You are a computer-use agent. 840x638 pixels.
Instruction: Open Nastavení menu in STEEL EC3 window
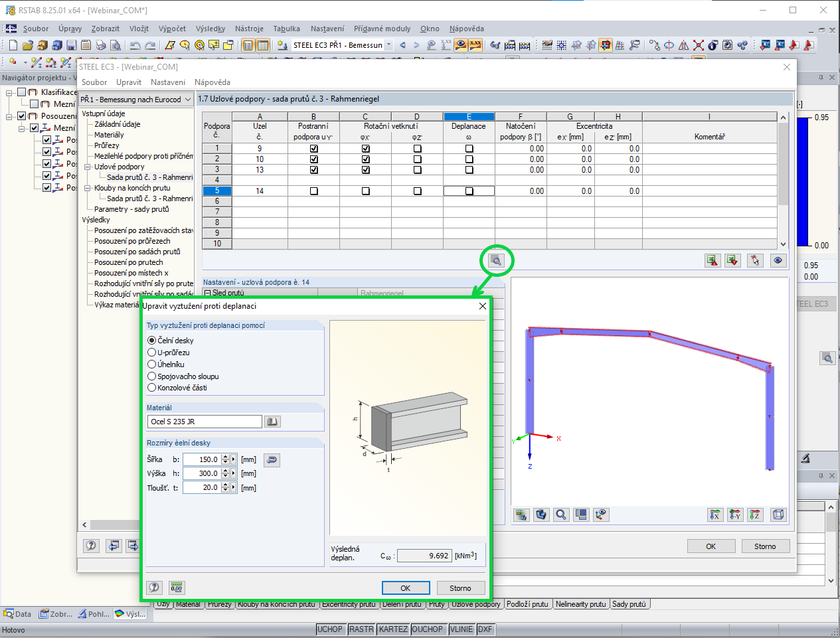167,82
